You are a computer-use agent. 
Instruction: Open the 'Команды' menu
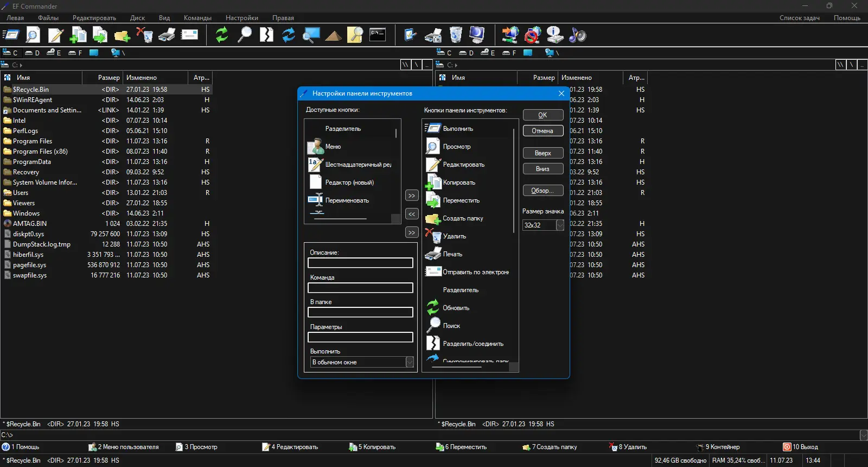click(197, 18)
